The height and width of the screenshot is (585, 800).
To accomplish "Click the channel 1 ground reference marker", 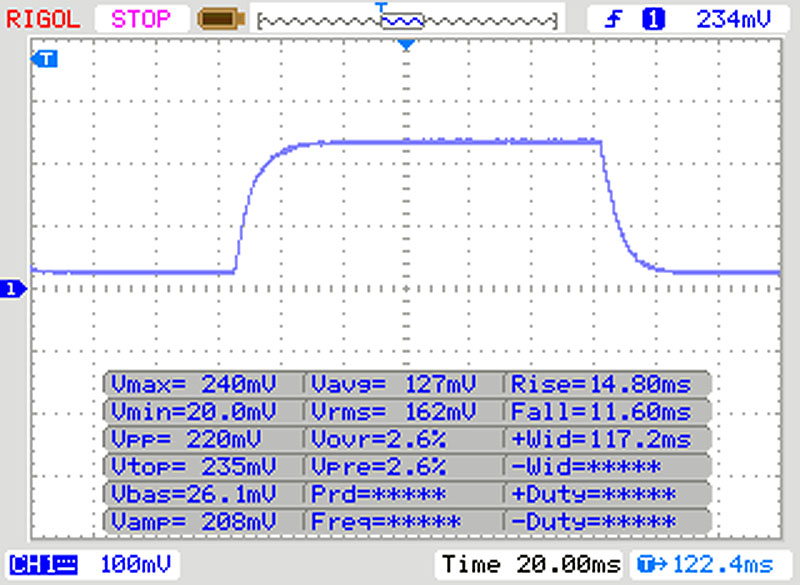I will tap(12, 289).
